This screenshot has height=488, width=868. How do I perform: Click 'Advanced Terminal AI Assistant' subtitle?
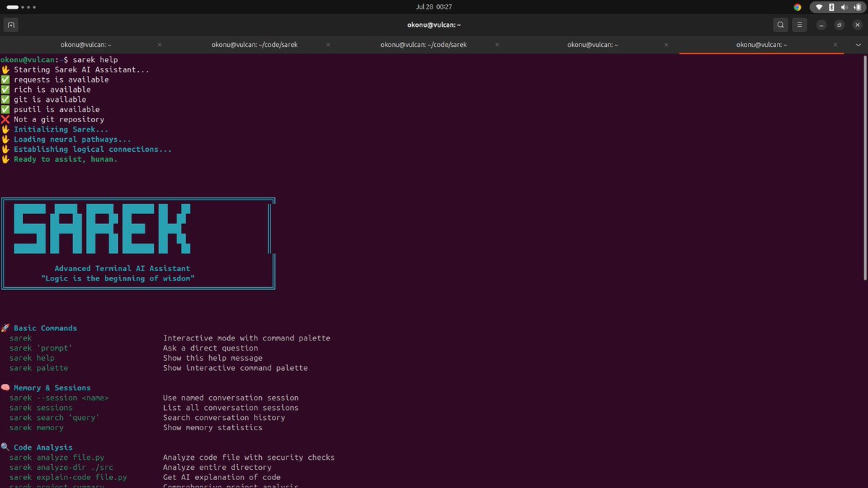(122, 269)
